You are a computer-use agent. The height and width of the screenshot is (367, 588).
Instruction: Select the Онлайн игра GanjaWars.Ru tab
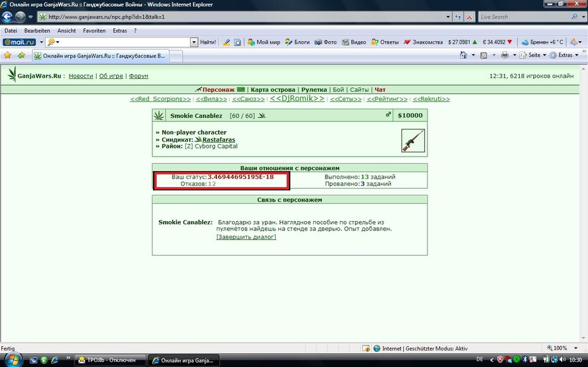(100, 56)
